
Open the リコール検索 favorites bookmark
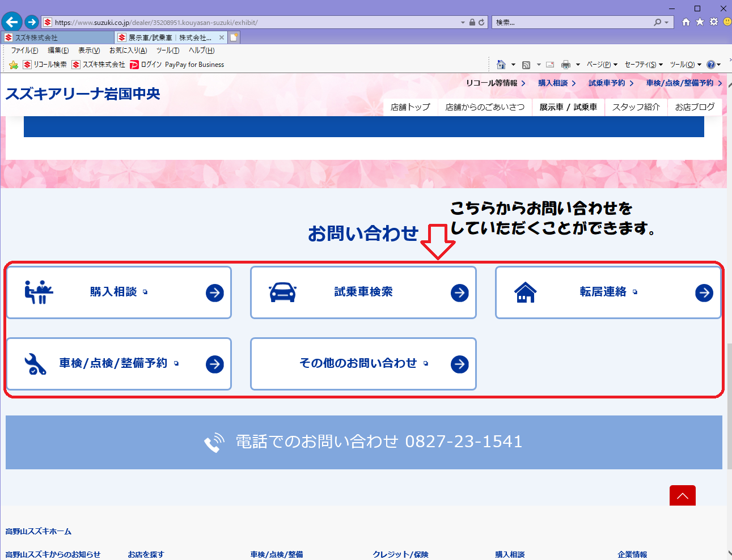click(x=45, y=65)
